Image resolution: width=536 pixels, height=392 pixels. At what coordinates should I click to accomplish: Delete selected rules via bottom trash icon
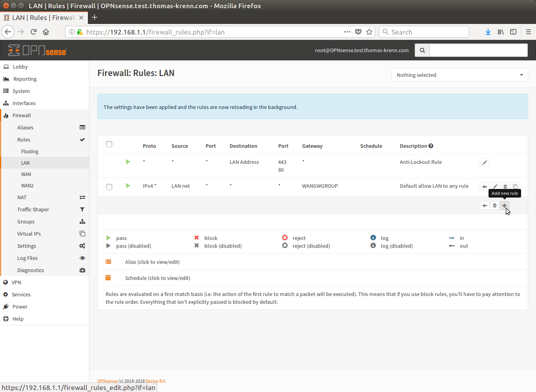[x=495, y=205]
